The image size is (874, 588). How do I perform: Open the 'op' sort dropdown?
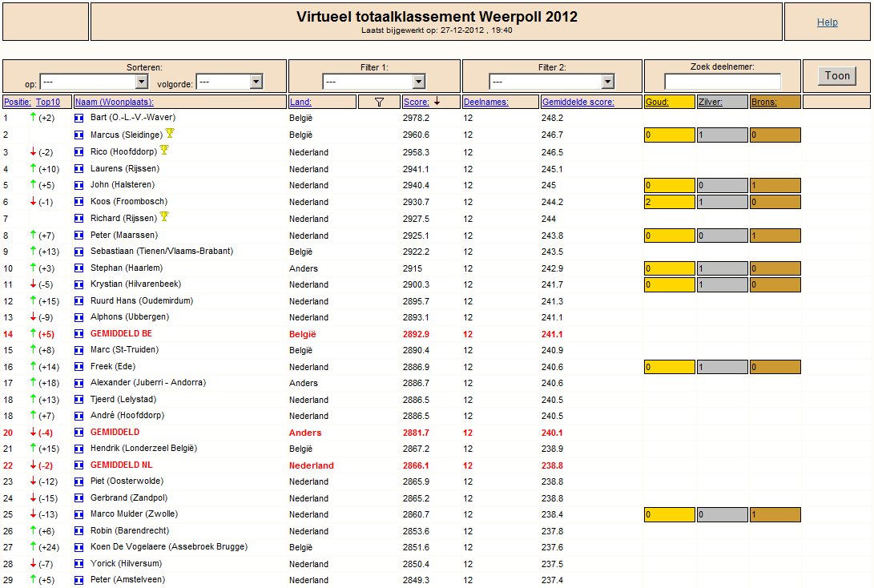point(94,82)
